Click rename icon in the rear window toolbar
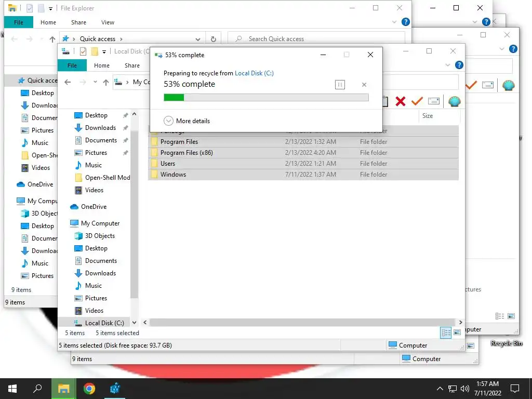 (x=487, y=85)
